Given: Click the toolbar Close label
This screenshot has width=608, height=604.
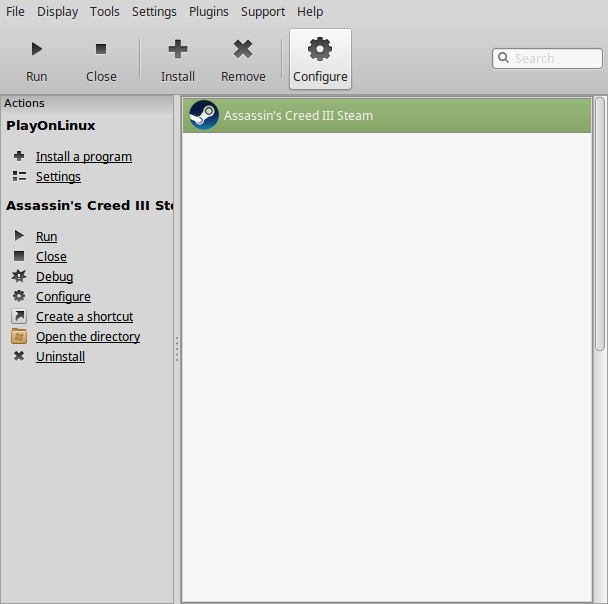Looking at the screenshot, I should click(101, 77).
